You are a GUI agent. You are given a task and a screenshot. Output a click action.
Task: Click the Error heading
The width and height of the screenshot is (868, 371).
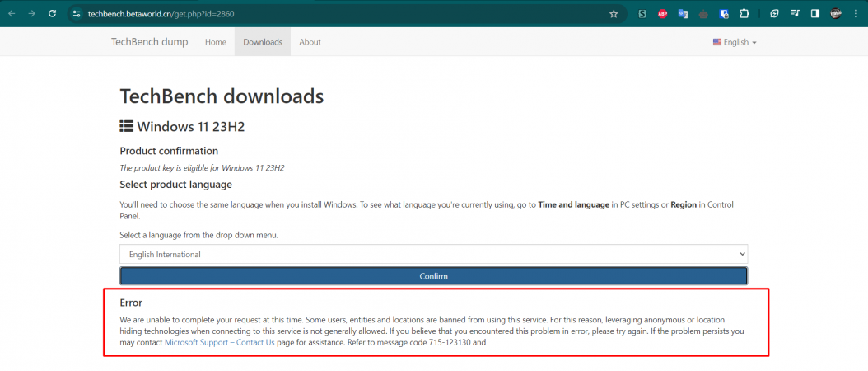(x=131, y=303)
